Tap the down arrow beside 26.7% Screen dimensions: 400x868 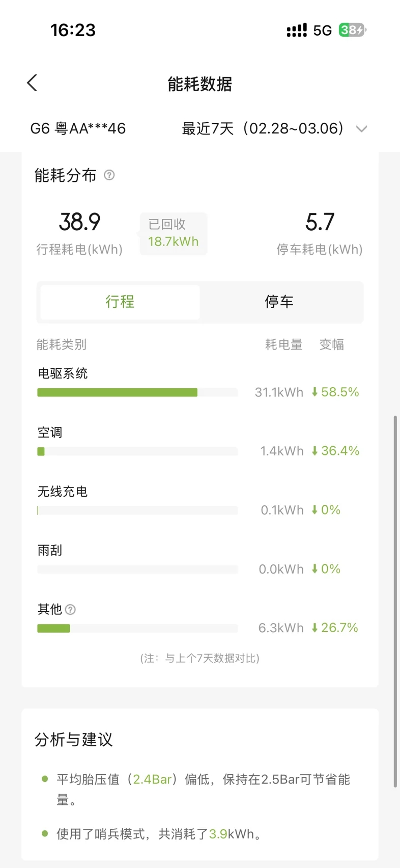(315, 628)
